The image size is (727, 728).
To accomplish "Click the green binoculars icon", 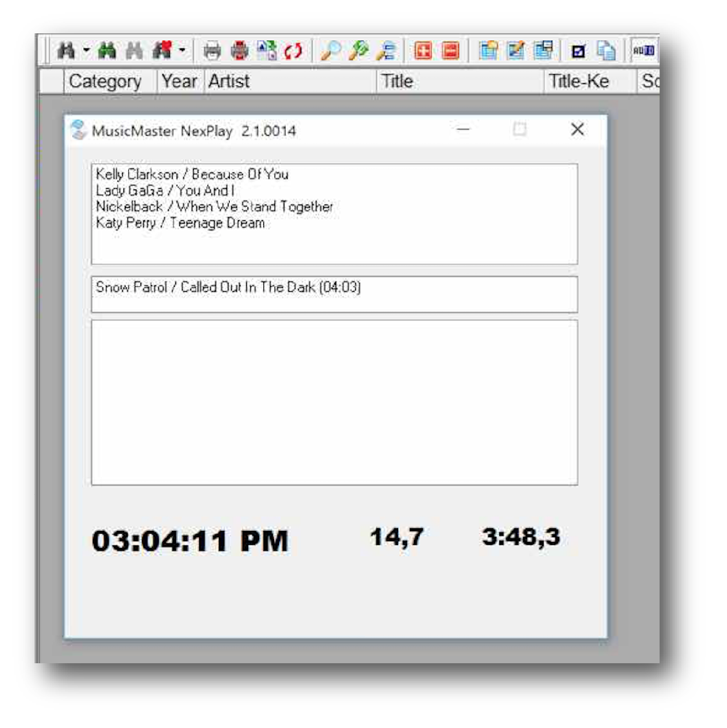I will click(x=107, y=50).
